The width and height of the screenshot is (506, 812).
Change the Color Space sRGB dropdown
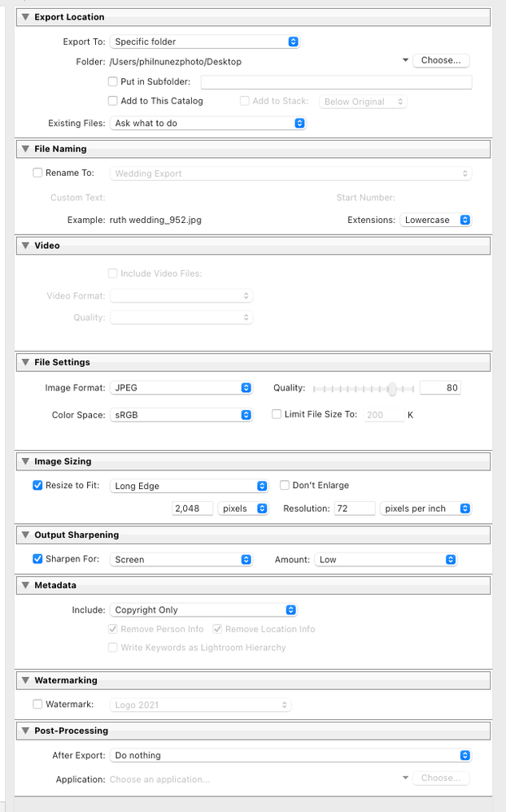pyautogui.click(x=181, y=415)
